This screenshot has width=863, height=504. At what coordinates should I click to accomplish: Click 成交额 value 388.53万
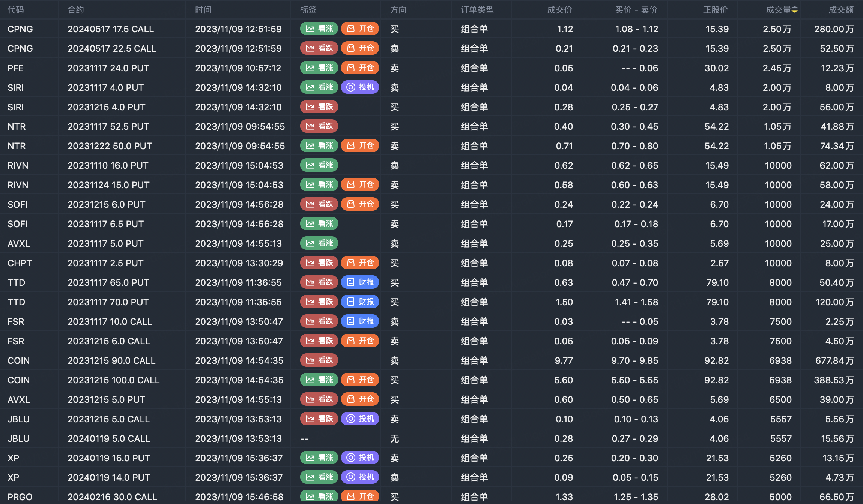[834, 380]
